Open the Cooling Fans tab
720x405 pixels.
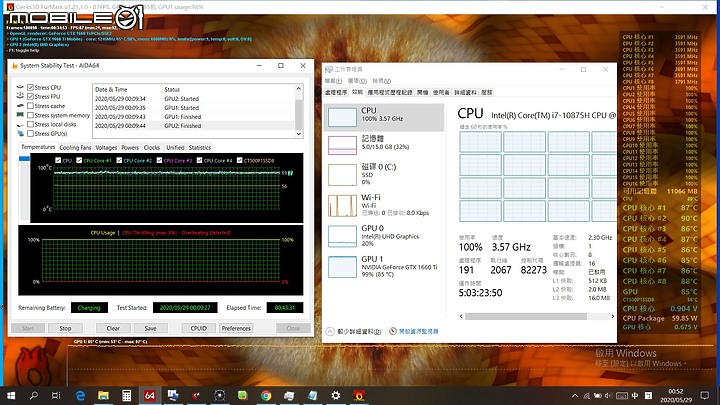tap(75, 147)
